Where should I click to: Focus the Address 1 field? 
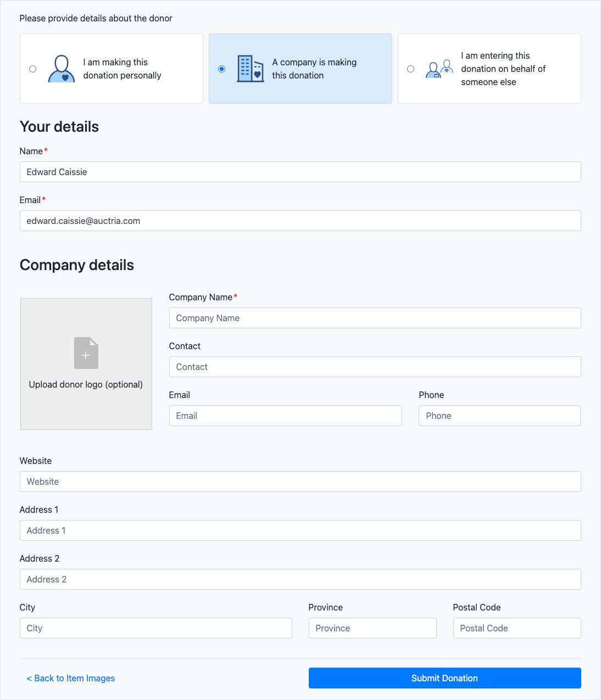point(300,531)
